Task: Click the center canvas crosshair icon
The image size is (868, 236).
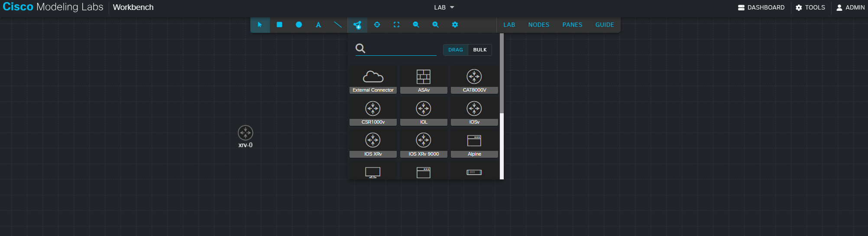Action: click(377, 25)
